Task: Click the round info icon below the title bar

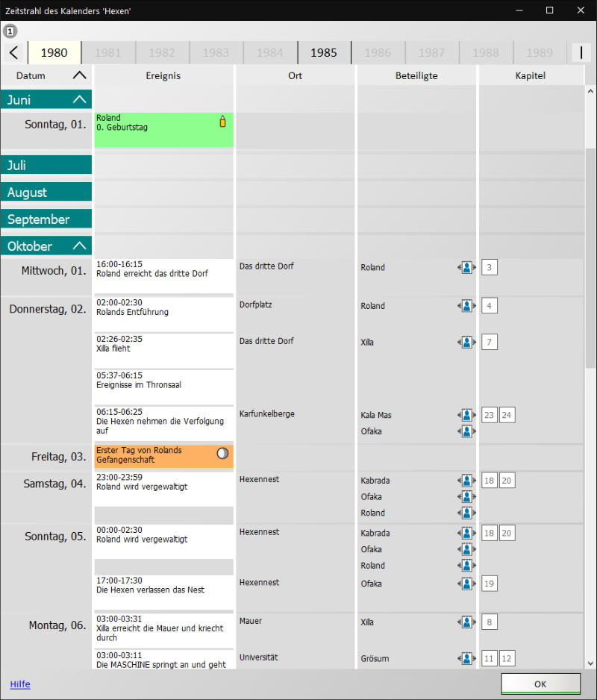Action: 10,31
